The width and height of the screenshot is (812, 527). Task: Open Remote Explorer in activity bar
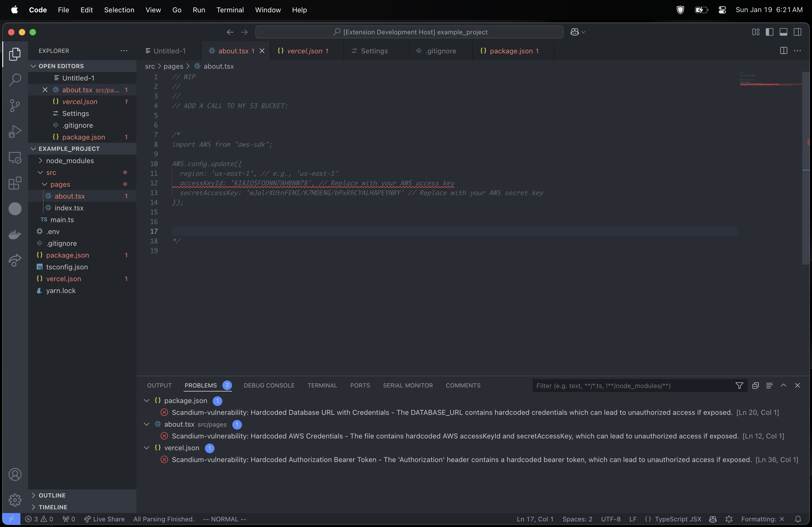[x=15, y=158]
